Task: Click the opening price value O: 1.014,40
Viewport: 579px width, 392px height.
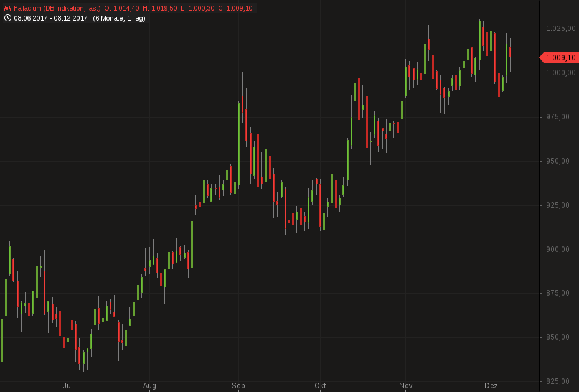Action: click(x=121, y=8)
